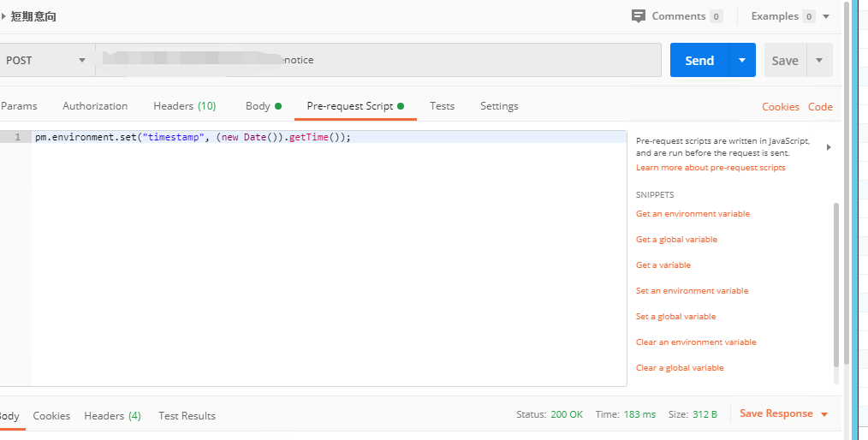Viewport: 868px width, 440px height.
Task: Open Learn more about pre-request scripts
Action: point(710,168)
